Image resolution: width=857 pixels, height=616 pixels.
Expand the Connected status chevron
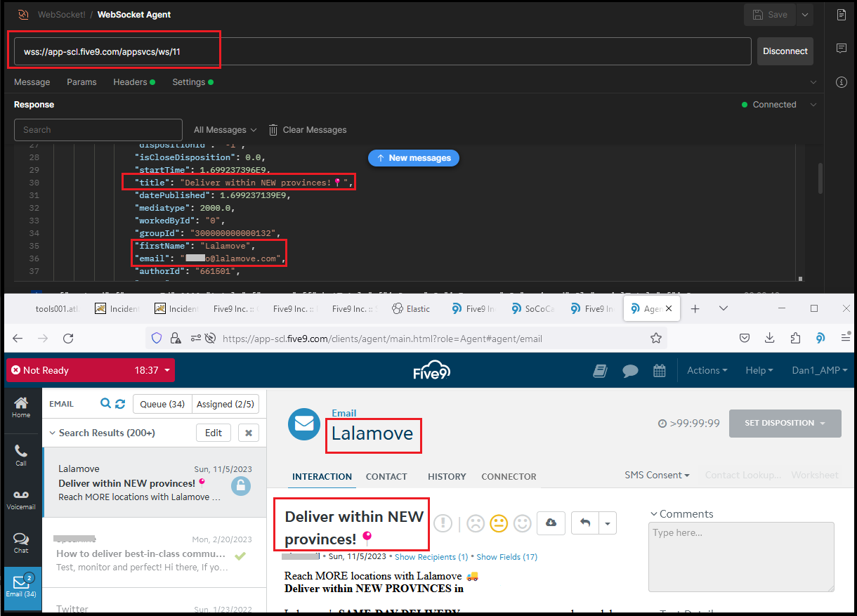tap(813, 105)
